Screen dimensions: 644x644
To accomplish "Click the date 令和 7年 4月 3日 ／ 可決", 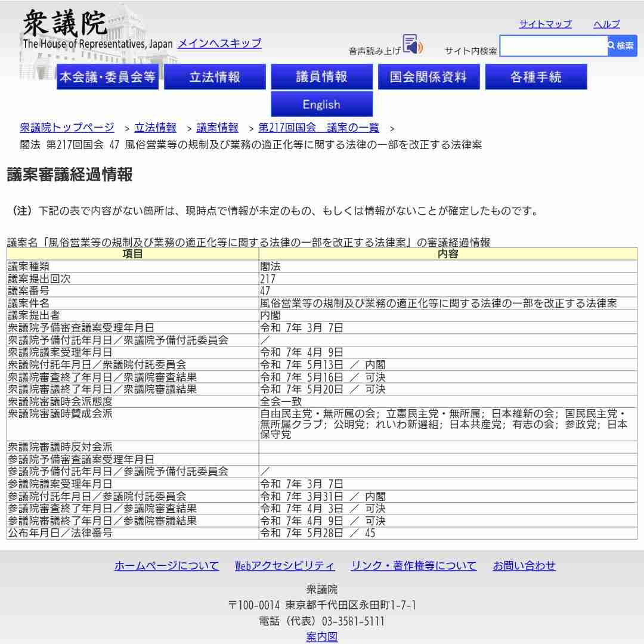I will tap(323, 509).
